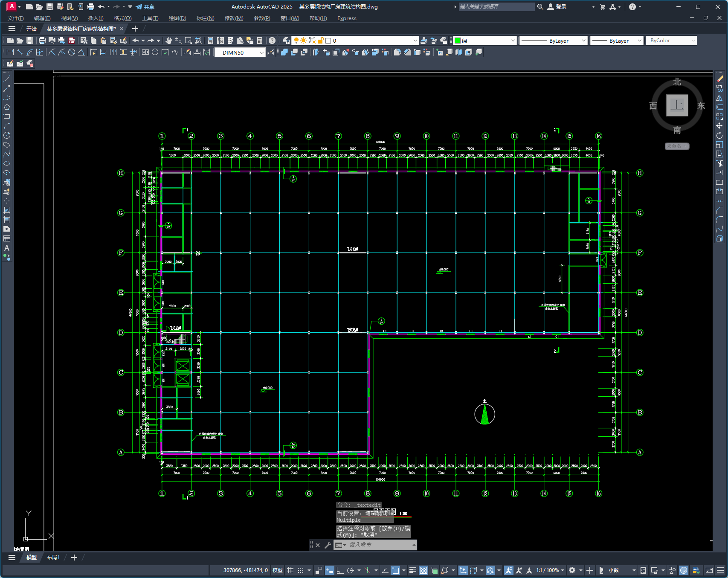The height and width of the screenshot is (578, 728).
Task: Click the 上 face of the ViewCube
Action: 677,105
